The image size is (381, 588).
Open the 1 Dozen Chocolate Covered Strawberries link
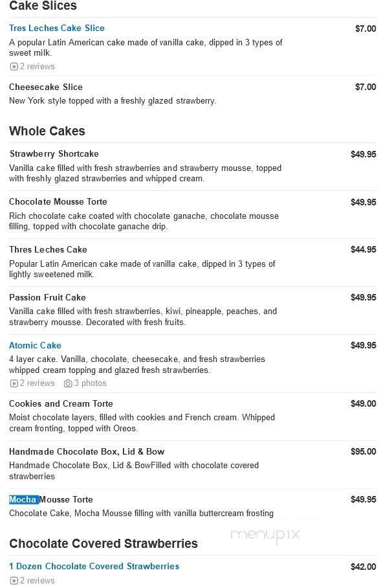click(94, 566)
